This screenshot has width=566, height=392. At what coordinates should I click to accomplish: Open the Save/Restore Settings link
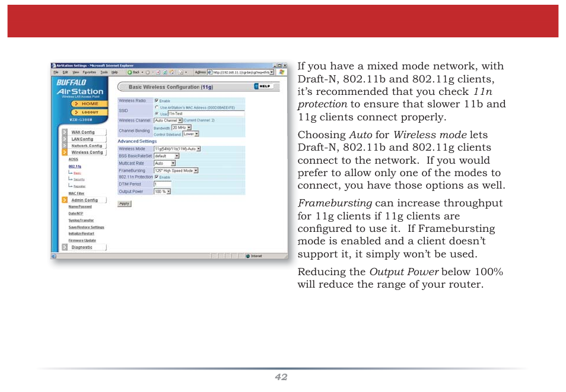(x=86, y=227)
